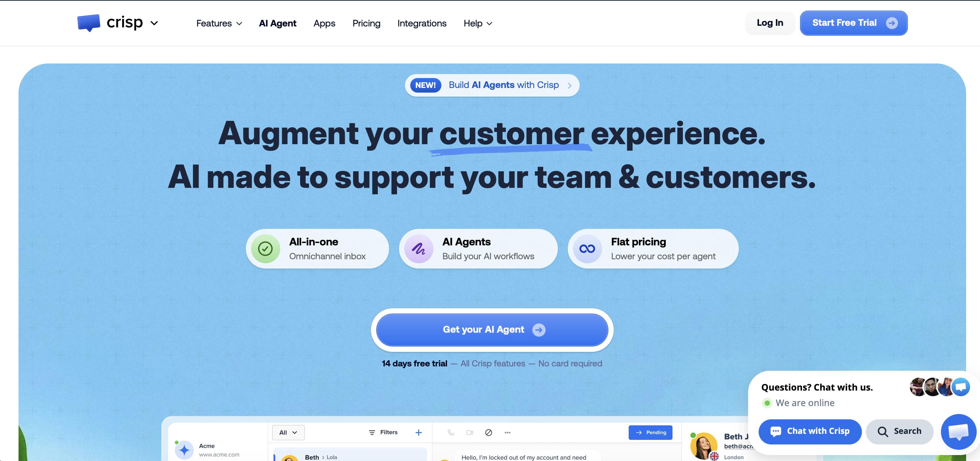Image resolution: width=980 pixels, height=461 pixels.
Task: Click the Pending status button
Action: tap(650, 433)
